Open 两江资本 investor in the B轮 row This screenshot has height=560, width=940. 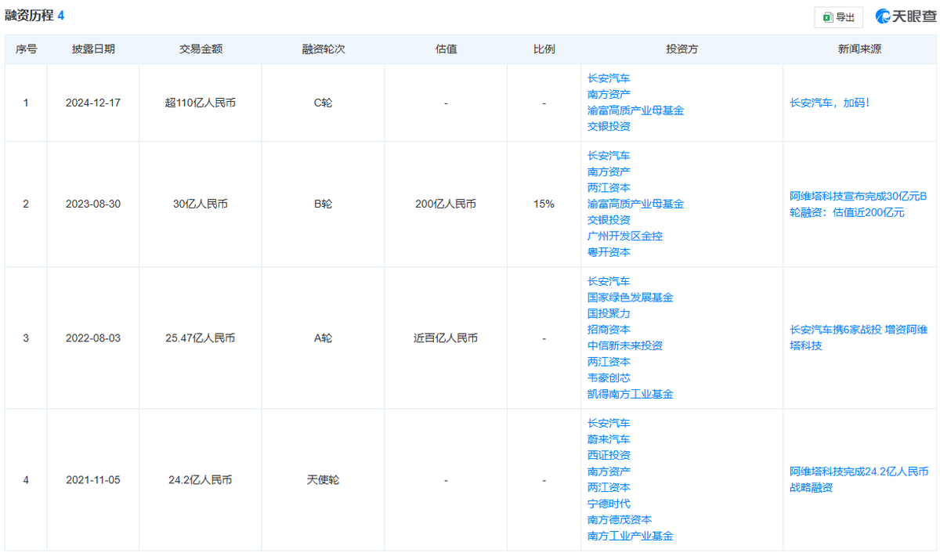(x=609, y=188)
